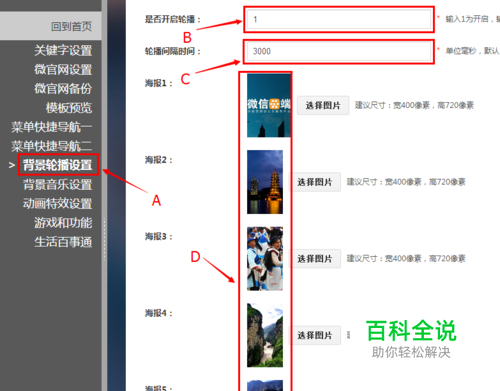Click the 海报2： label text

(159, 160)
